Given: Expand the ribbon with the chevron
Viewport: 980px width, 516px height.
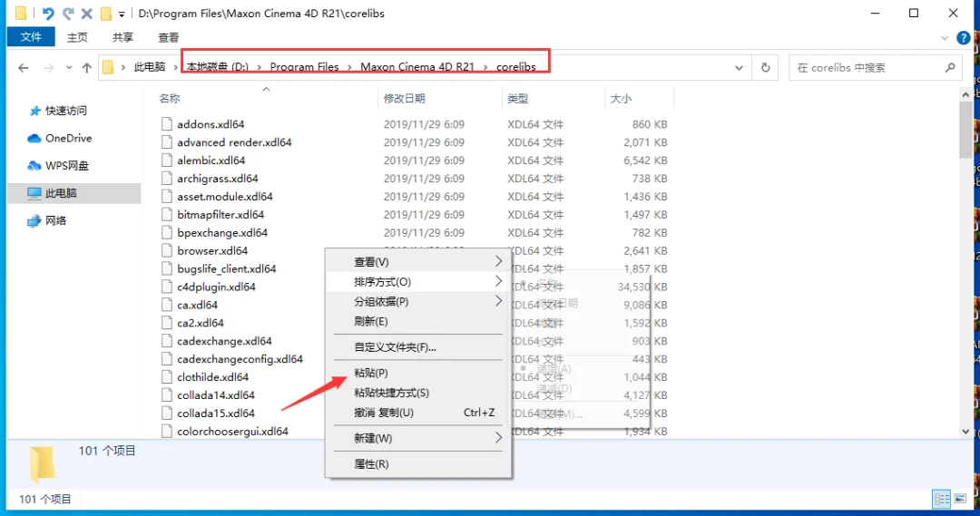Looking at the screenshot, I should pos(944,38).
